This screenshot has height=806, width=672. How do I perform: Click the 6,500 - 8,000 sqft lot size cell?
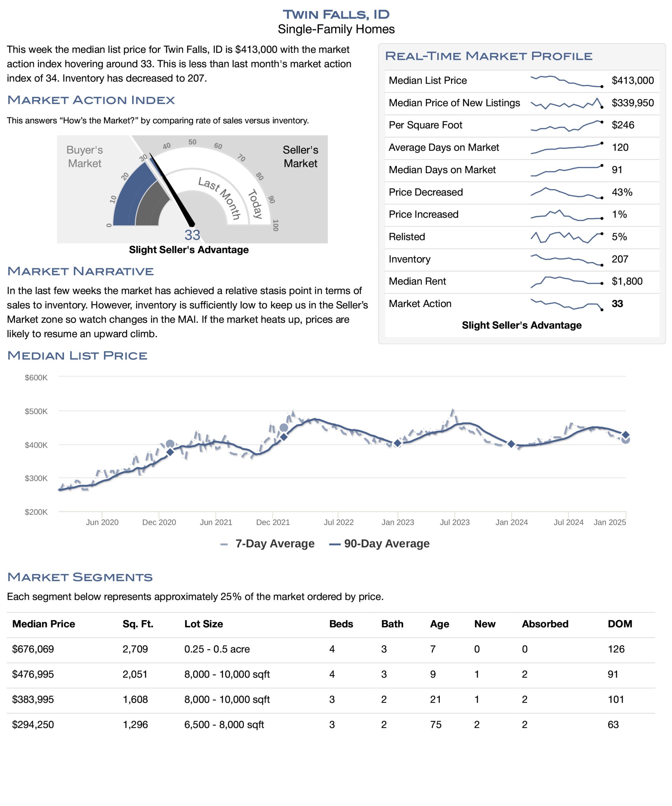point(224,725)
